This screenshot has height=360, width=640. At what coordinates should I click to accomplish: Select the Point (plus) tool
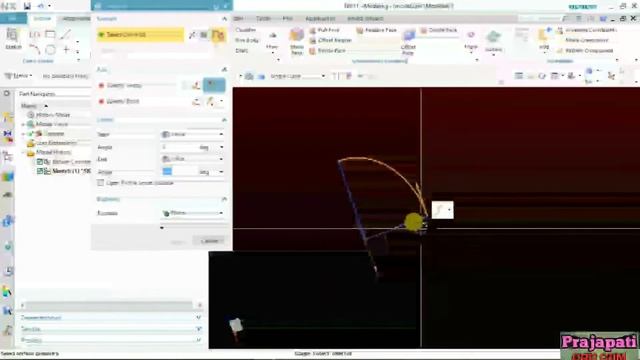pyautogui.click(x=66, y=49)
